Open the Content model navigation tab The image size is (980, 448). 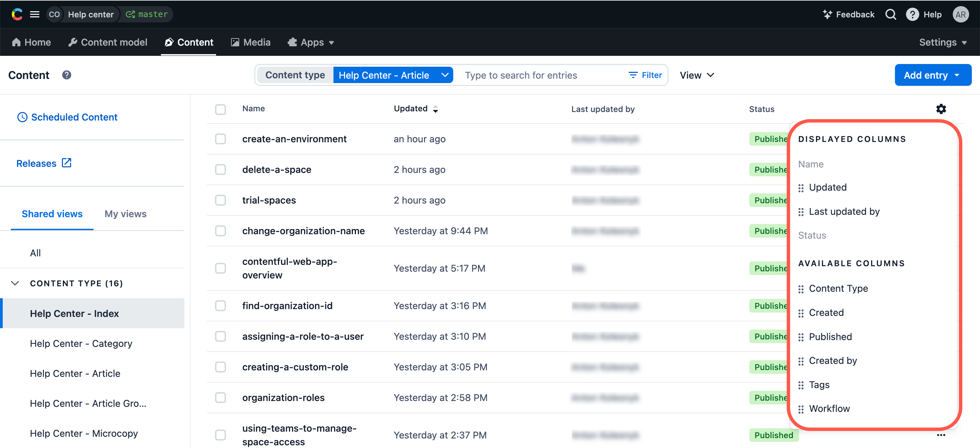[x=108, y=42]
